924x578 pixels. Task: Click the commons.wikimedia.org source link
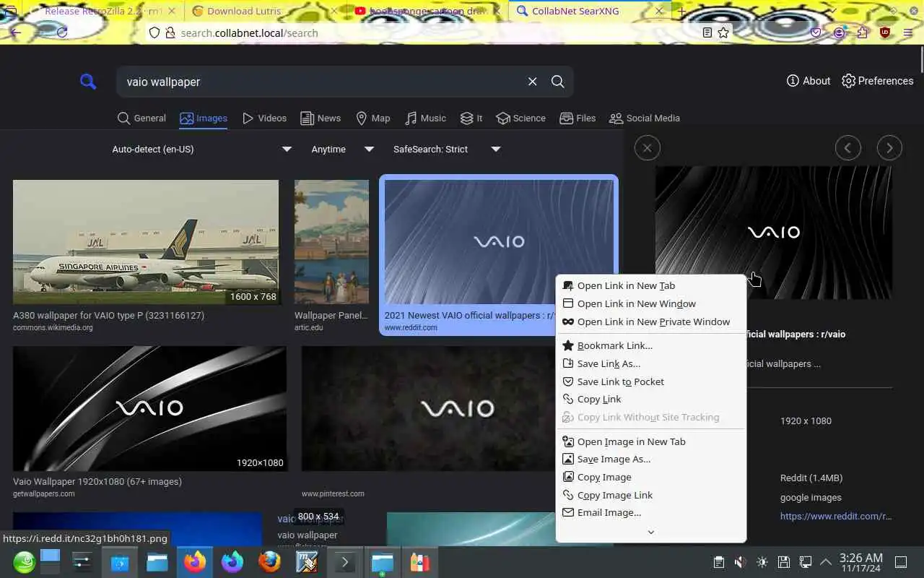click(x=53, y=327)
